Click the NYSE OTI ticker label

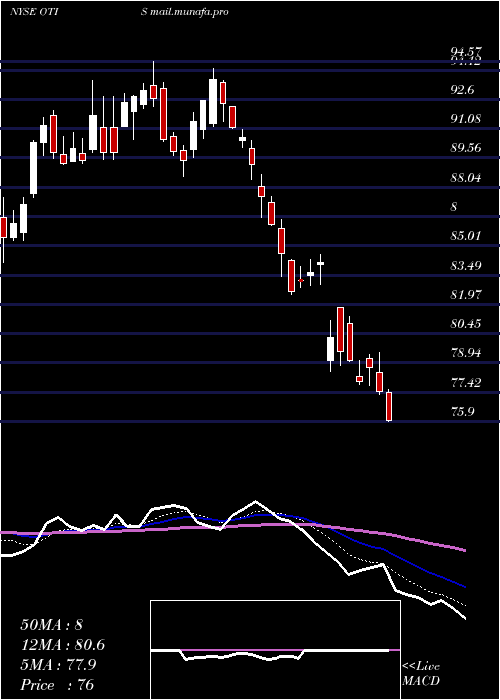tap(35, 12)
